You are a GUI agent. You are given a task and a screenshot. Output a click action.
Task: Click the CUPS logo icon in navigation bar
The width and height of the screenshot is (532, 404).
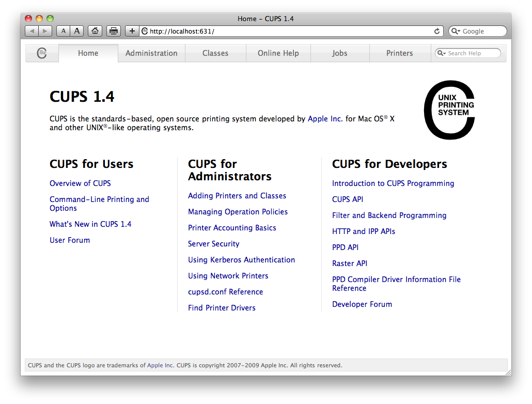[42, 53]
